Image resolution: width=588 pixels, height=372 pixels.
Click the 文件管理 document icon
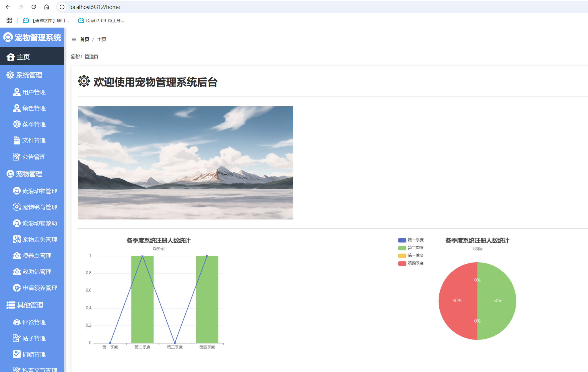pyautogui.click(x=17, y=140)
